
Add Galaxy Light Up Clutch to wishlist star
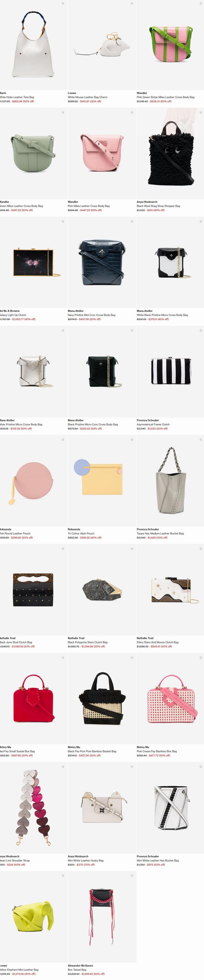[63, 221]
